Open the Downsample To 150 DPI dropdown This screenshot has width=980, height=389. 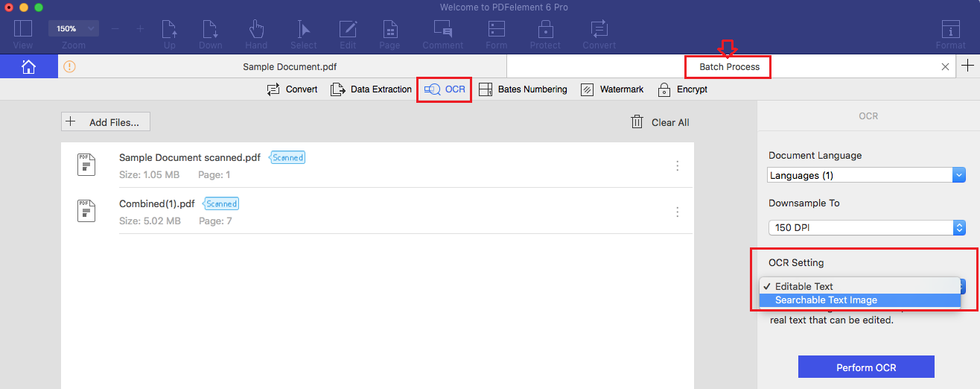pos(866,227)
